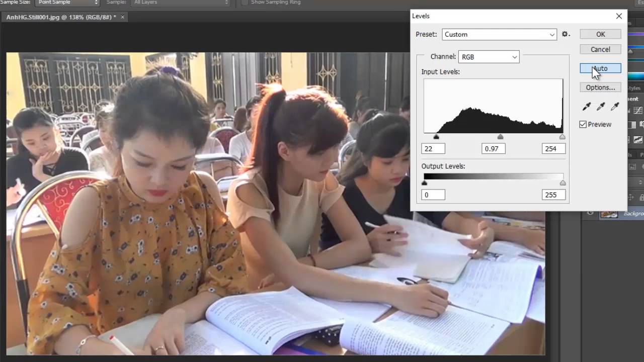Image resolution: width=644 pixels, height=362 pixels.
Task: Click Cancel in the Levels dialog
Action: 600,49
